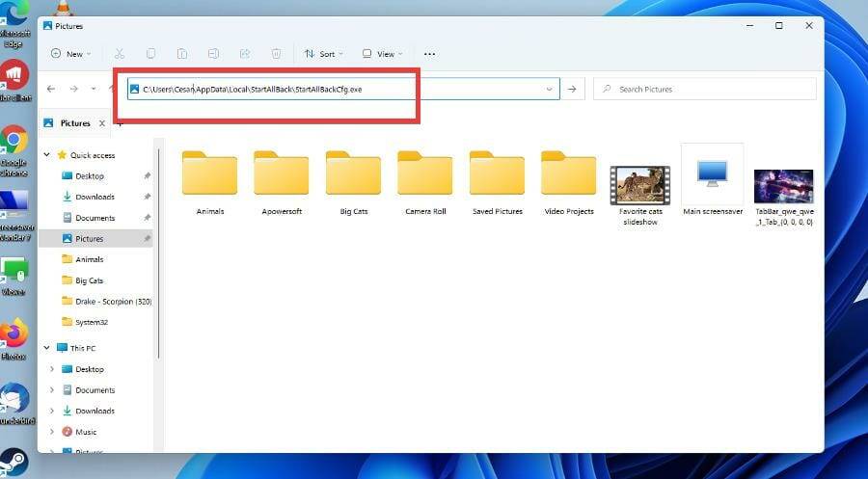Open recent locations dropdown chevron

pyautogui.click(x=94, y=89)
